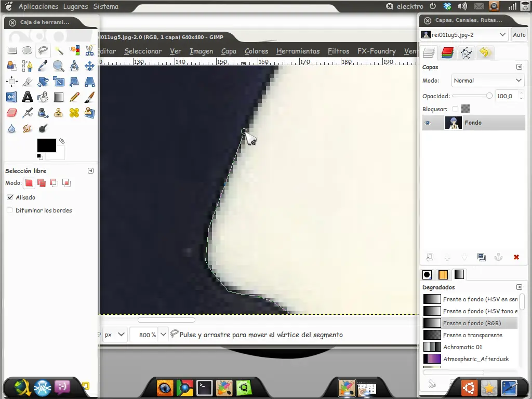Select the Paths tool

click(x=27, y=66)
